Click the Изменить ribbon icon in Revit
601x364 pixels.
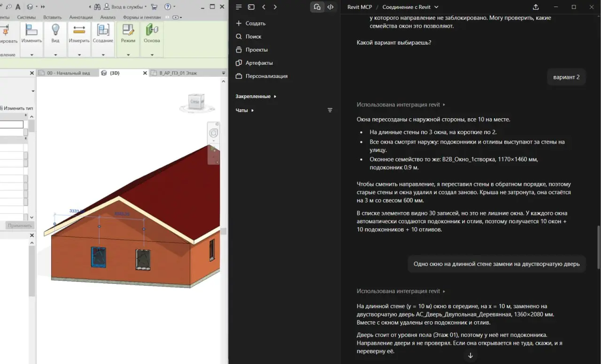pos(31,30)
